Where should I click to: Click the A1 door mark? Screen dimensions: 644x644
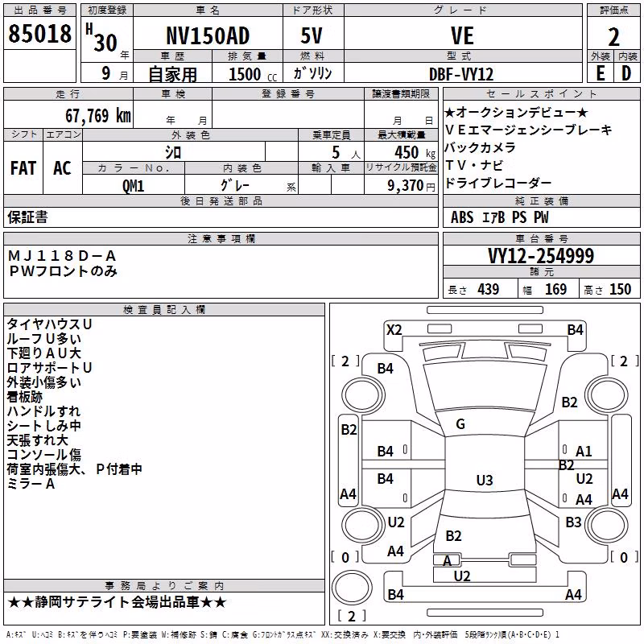click(584, 452)
